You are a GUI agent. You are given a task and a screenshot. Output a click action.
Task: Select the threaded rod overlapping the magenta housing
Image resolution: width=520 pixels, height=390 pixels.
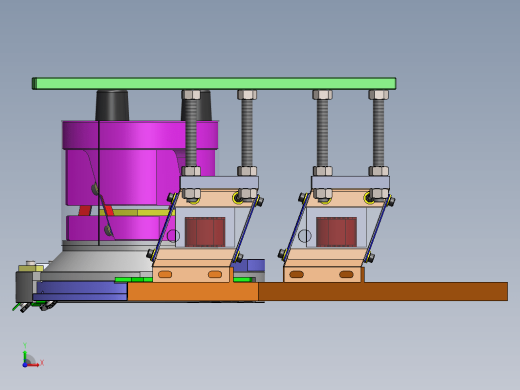pos(191,133)
